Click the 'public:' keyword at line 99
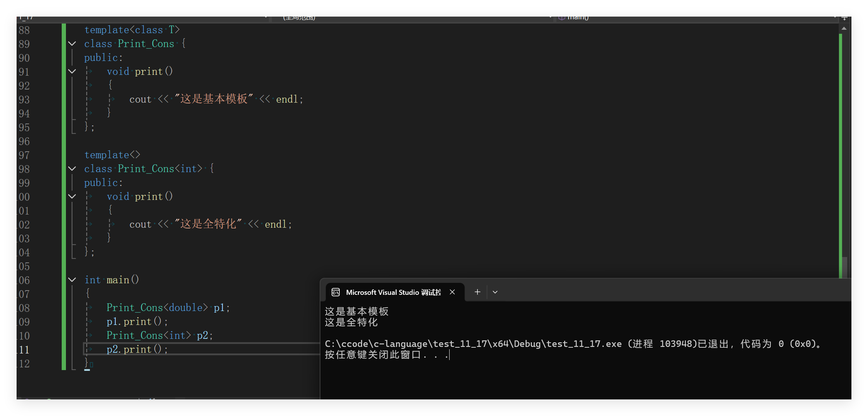This screenshot has width=868, height=416. click(x=103, y=183)
